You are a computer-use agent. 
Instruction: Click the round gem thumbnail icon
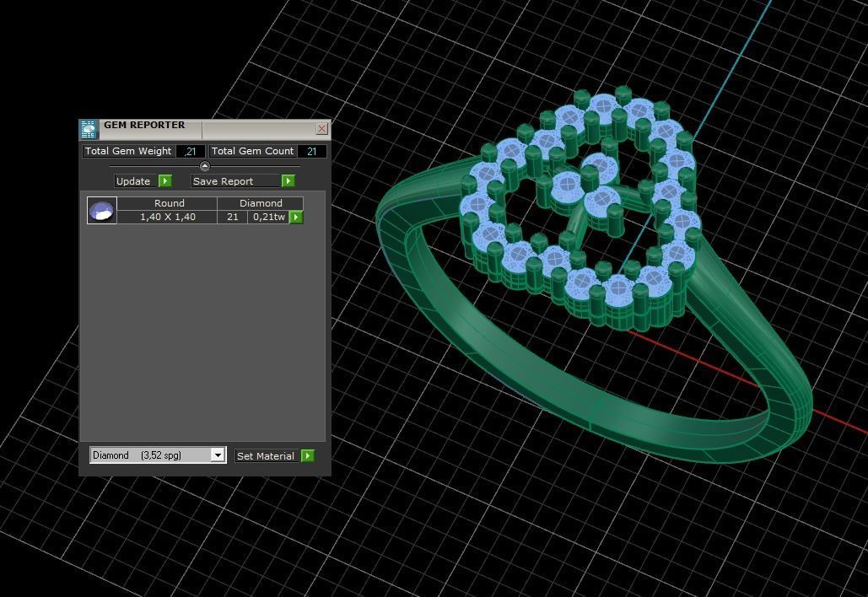coord(102,210)
